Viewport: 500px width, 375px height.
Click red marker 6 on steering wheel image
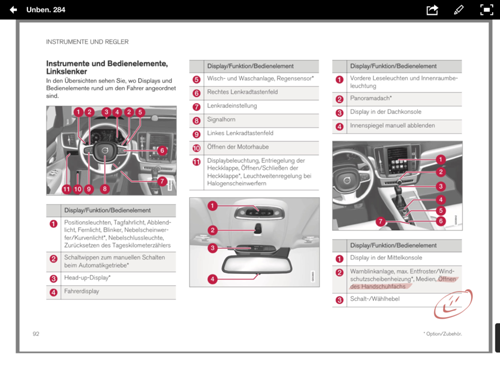(x=162, y=150)
